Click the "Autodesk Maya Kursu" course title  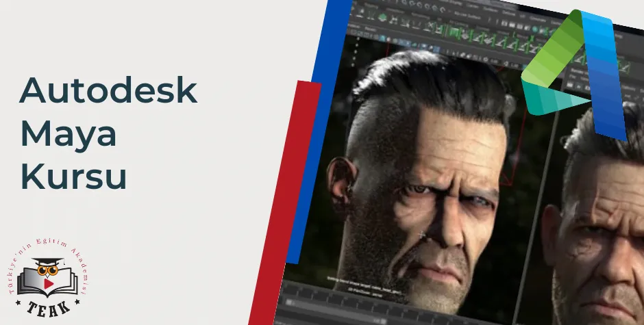[108, 133]
